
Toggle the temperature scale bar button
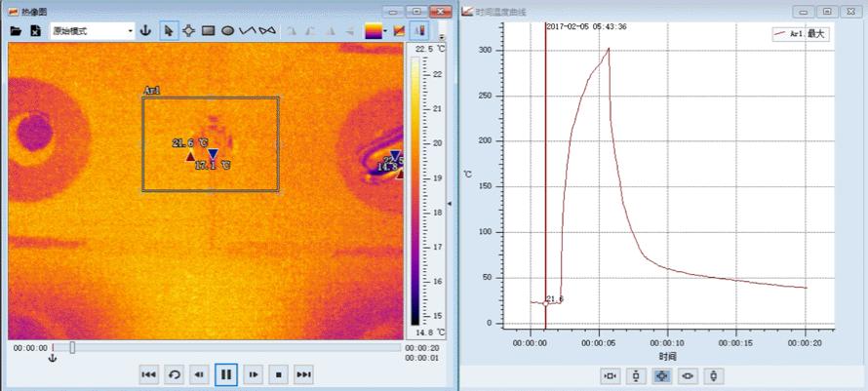pyautogui.click(x=418, y=31)
